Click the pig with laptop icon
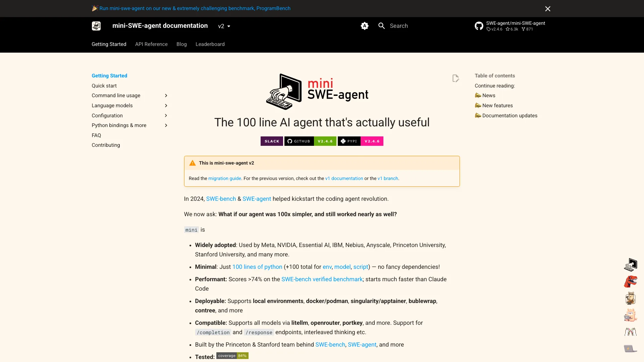 (x=631, y=315)
